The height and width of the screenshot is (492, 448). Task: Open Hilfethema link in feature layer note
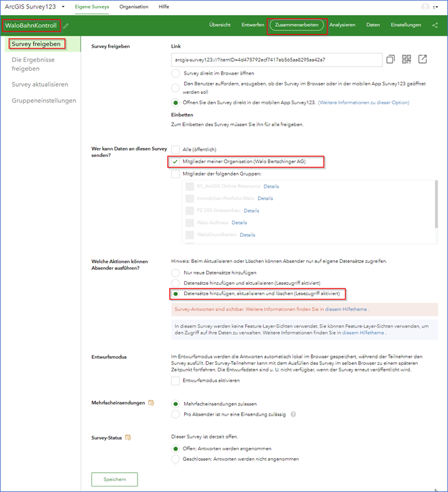(x=363, y=333)
